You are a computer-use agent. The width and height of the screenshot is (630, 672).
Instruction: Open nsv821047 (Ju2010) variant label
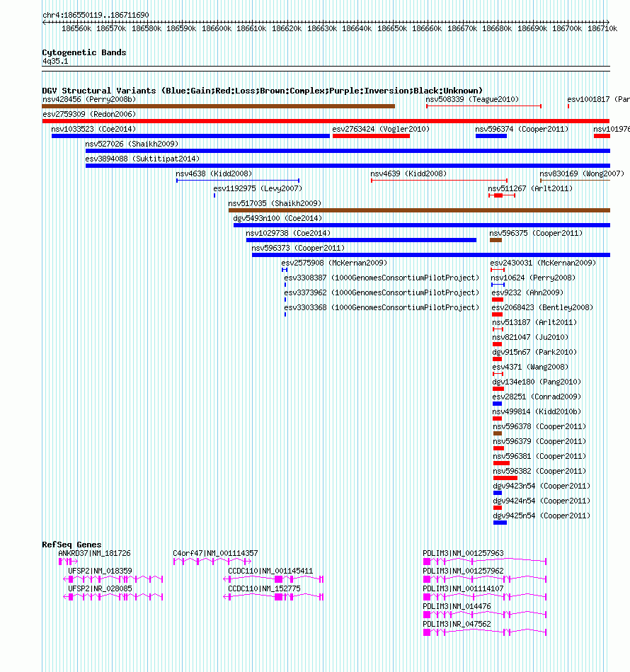click(x=530, y=337)
